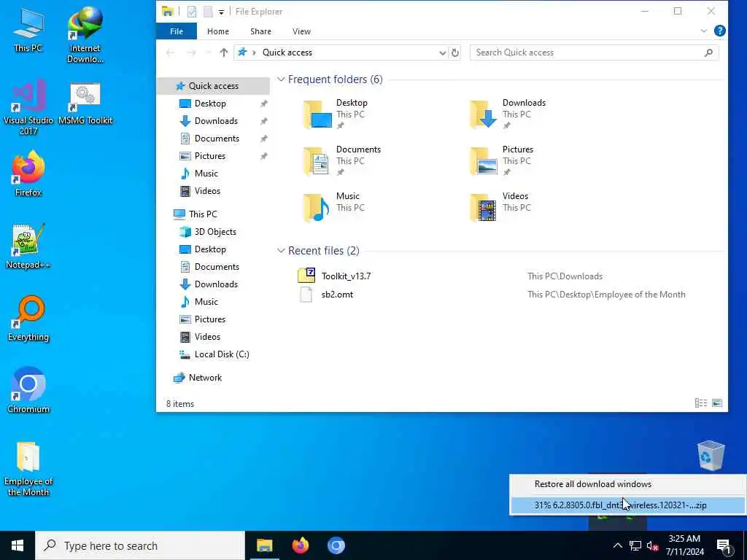747x560 pixels.
Task: Click the File Explorer Help icon
Action: 719,31
